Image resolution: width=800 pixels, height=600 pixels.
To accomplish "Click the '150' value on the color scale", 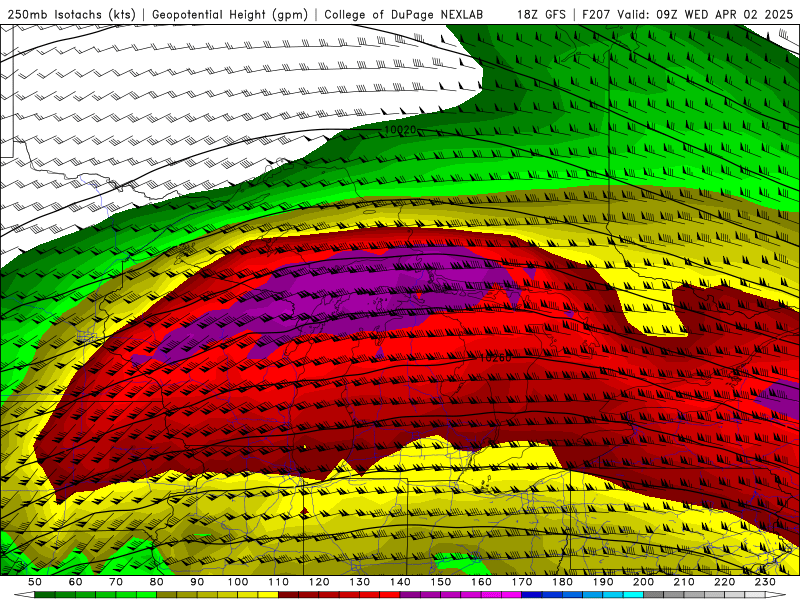I will pyautogui.click(x=441, y=582).
